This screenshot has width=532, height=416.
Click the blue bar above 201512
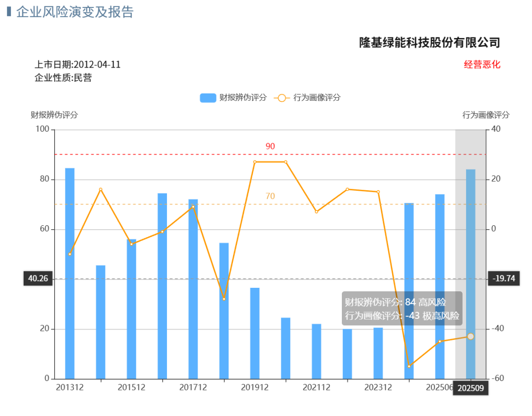coord(132,309)
